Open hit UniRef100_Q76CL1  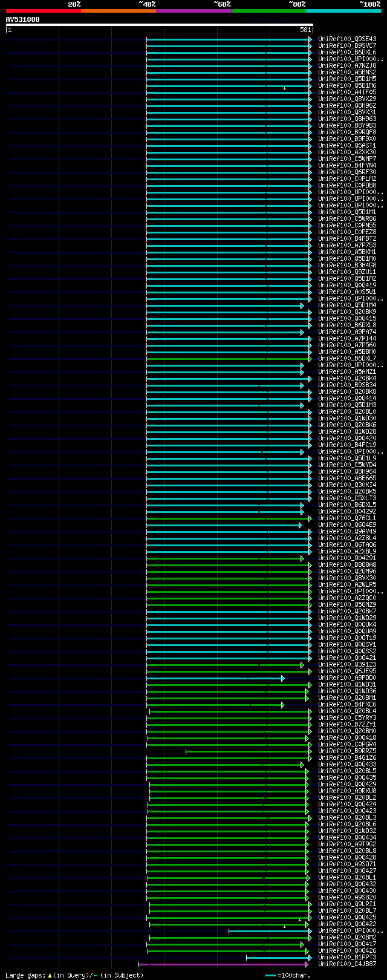(x=347, y=518)
